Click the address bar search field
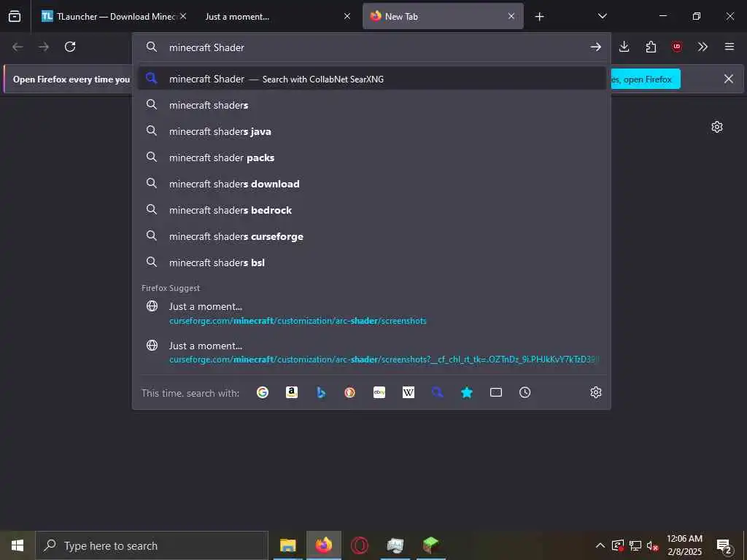The height and width of the screenshot is (560, 747). 371,47
